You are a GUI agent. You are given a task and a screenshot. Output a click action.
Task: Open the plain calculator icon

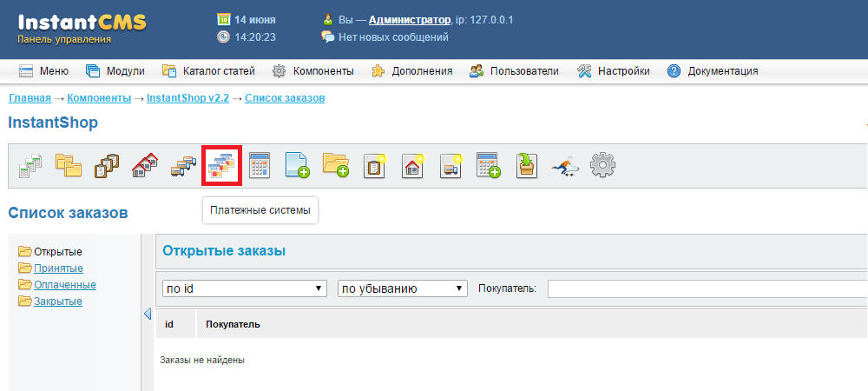(x=260, y=165)
